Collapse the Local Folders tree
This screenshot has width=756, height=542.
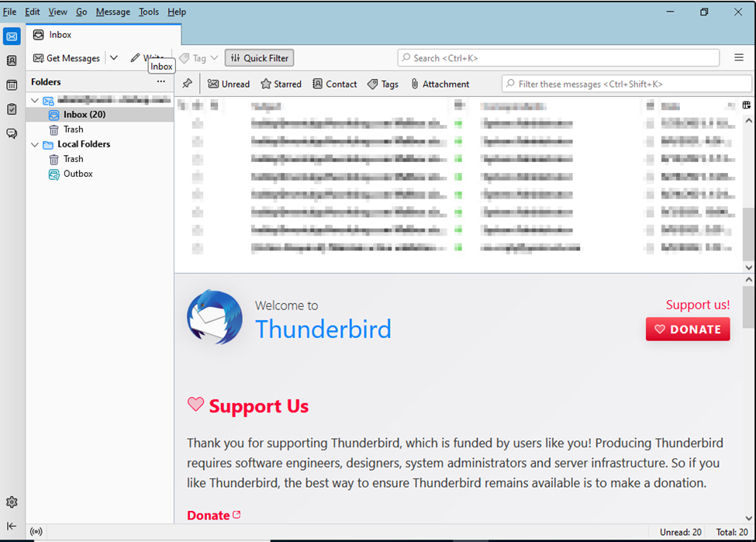pos(35,144)
